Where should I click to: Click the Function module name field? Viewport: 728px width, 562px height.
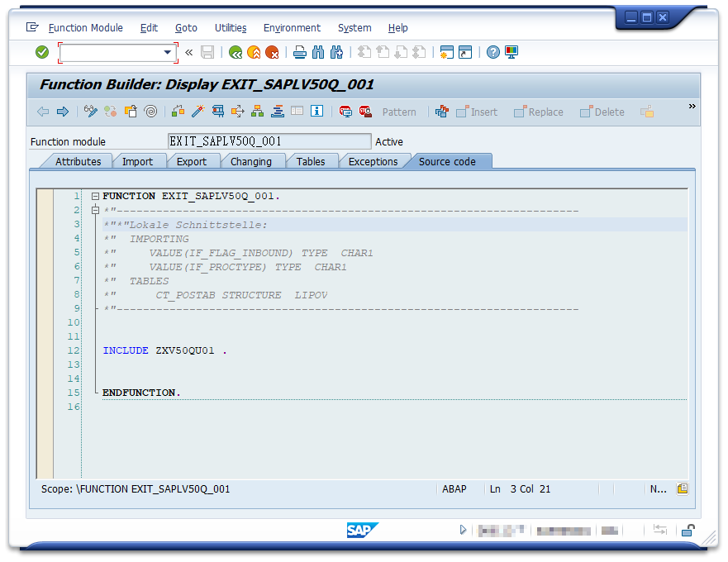click(269, 141)
